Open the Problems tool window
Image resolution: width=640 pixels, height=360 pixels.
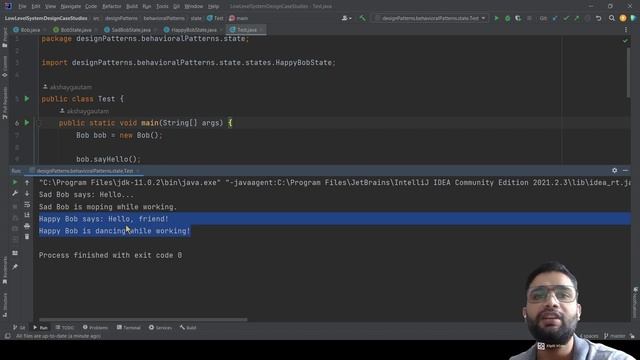click(x=96, y=327)
